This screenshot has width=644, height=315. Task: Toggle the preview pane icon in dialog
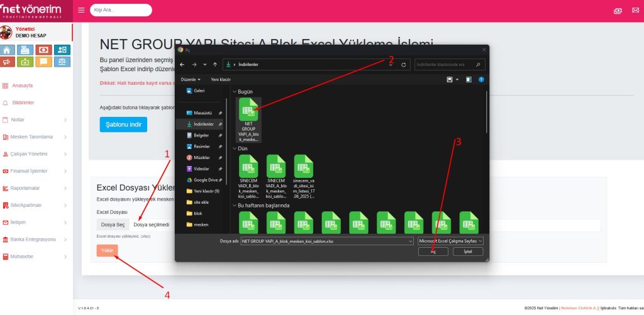pyautogui.click(x=467, y=80)
